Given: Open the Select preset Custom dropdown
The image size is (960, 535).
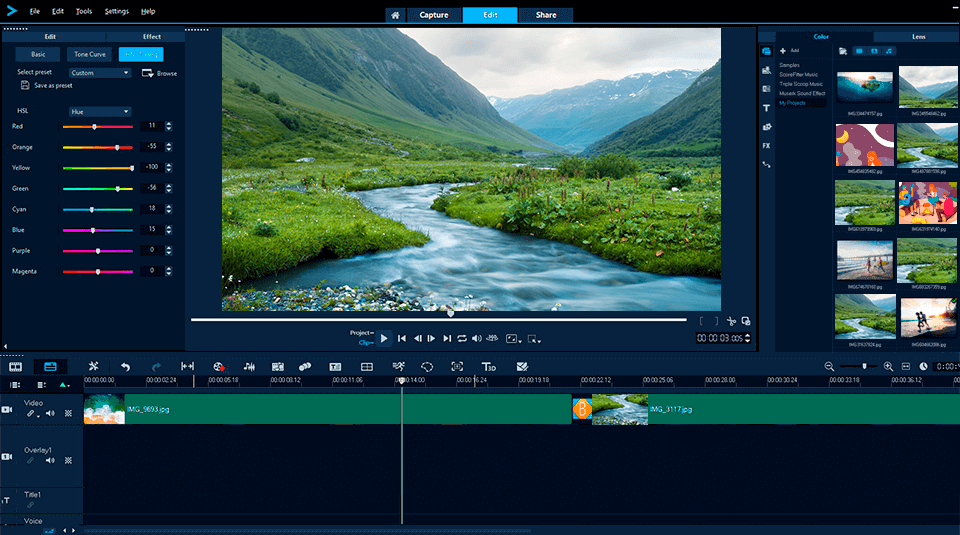Looking at the screenshot, I should [x=100, y=73].
